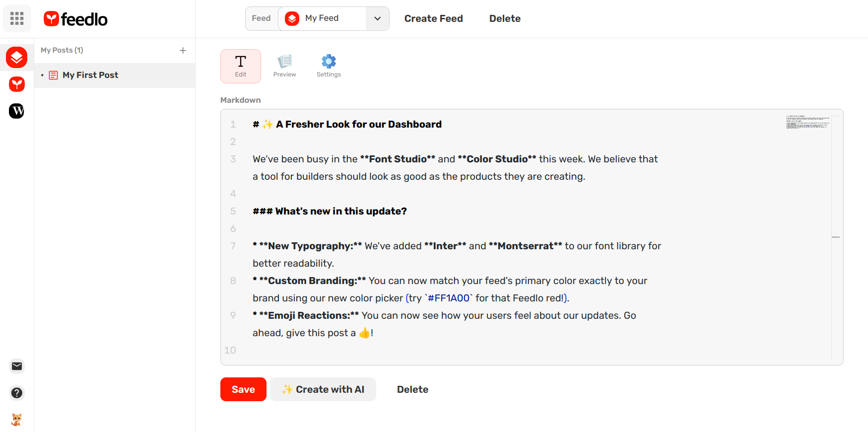Click the fox avatar profile icon
Viewport: 868px width, 432px height.
tap(17, 419)
